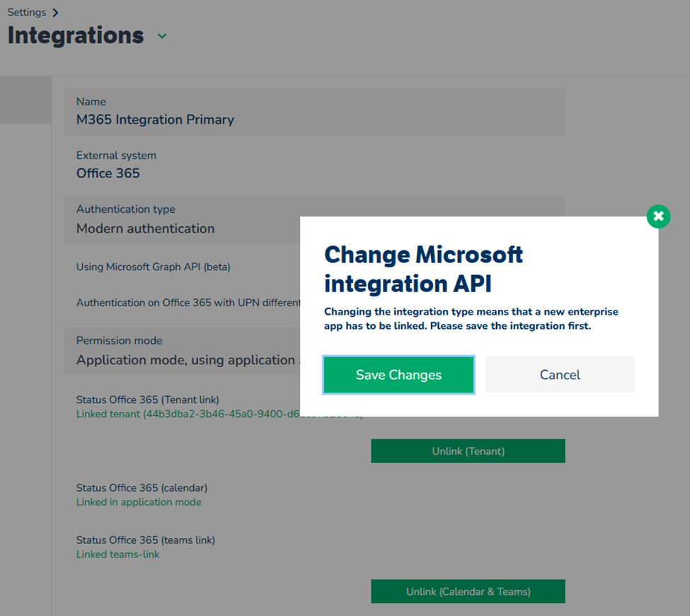Open the External system Office 365 selector

pyautogui.click(x=108, y=173)
